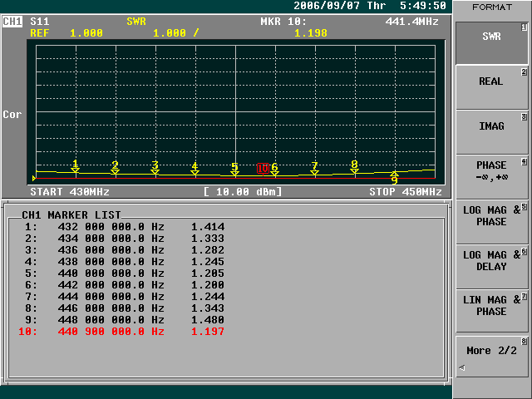This screenshot has width=532, height=399.
Task: Click marker 7 on the trace
Action: coord(314,169)
